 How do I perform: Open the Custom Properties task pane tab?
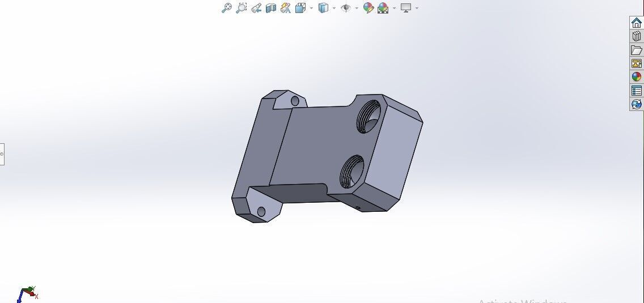[637, 90]
